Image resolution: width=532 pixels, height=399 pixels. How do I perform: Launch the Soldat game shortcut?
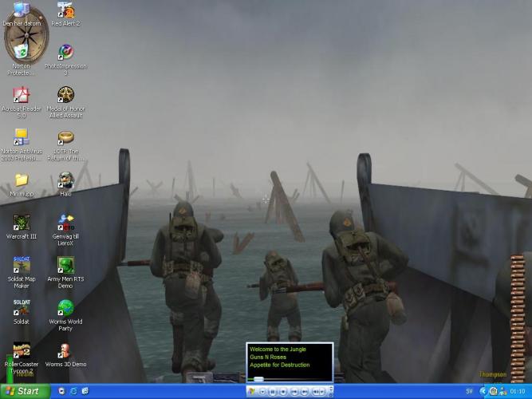click(x=22, y=312)
